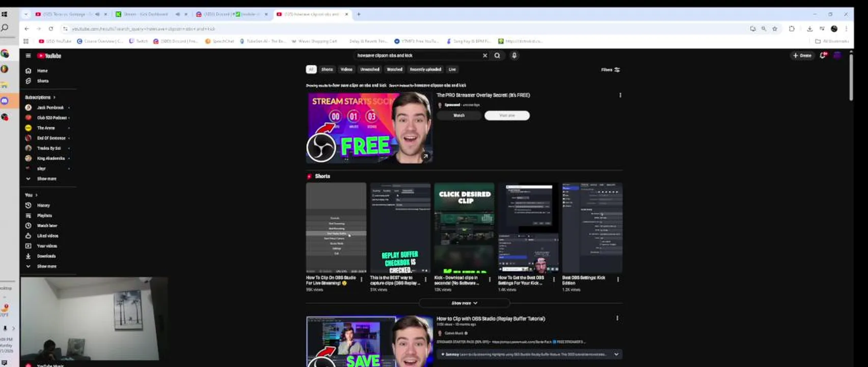Screen dimensions: 868x367
Task: Click Visit site on sponsored ad
Action: pos(507,116)
